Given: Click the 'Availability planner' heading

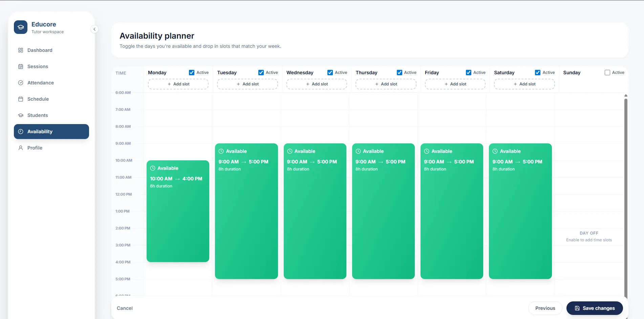Looking at the screenshot, I should pyautogui.click(x=157, y=36).
